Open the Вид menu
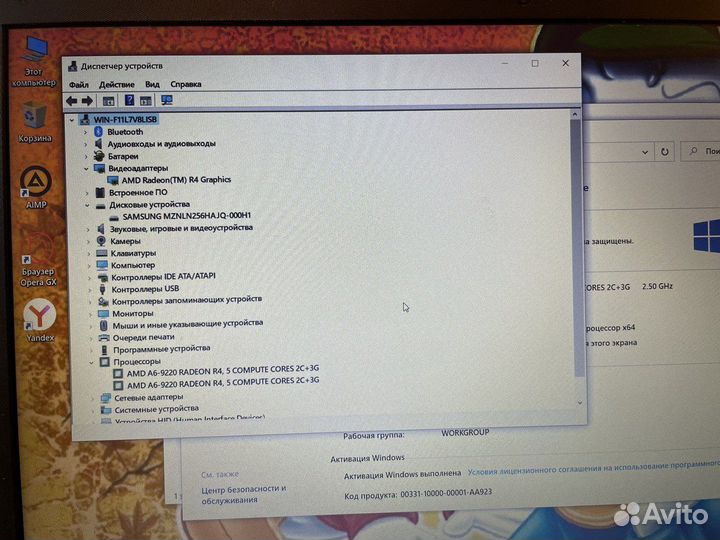Image resolution: width=720 pixels, height=540 pixels. pos(152,84)
